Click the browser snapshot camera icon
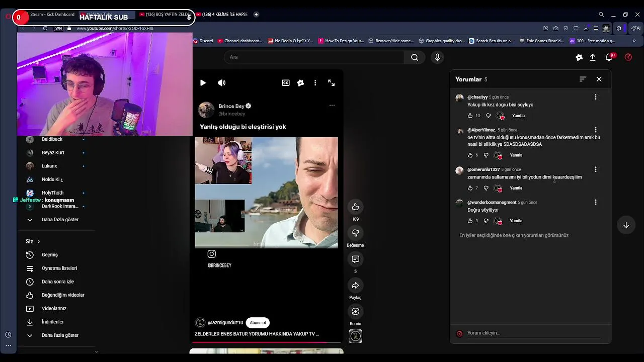The height and width of the screenshot is (362, 644). click(556, 28)
